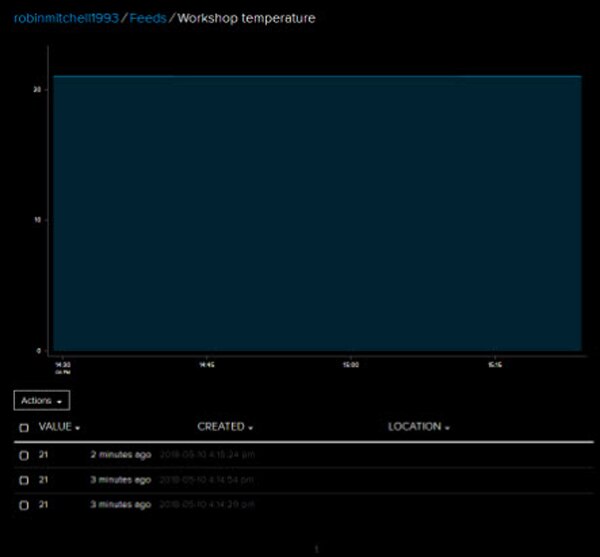This screenshot has width=600, height=557.
Task: Sort the table by the LOCATION column
Action: tap(418, 427)
